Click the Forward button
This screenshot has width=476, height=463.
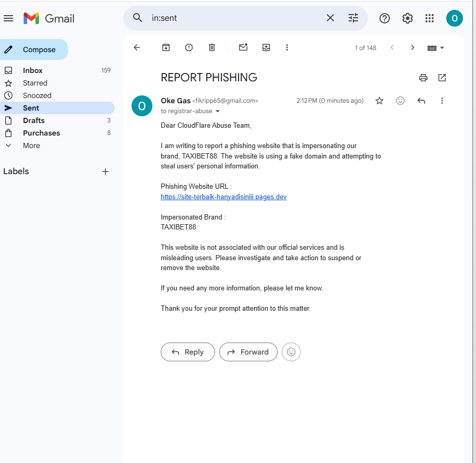point(248,352)
